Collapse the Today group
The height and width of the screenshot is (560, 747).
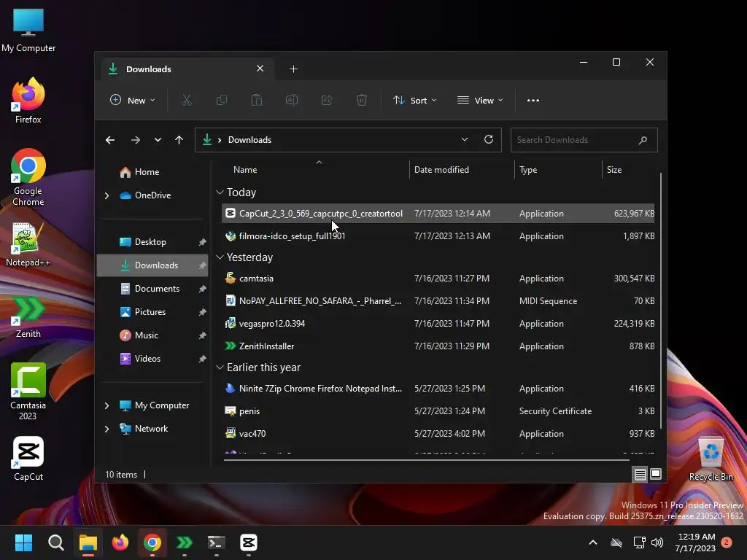[220, 192]
